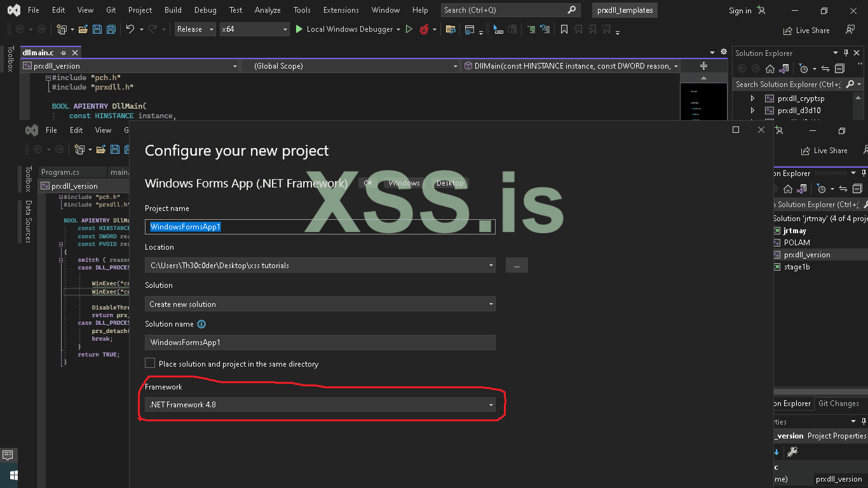The width and height of the screenshot is (868, 488).
Task: Click the split editor icon above the minimap
Action: 703,66
